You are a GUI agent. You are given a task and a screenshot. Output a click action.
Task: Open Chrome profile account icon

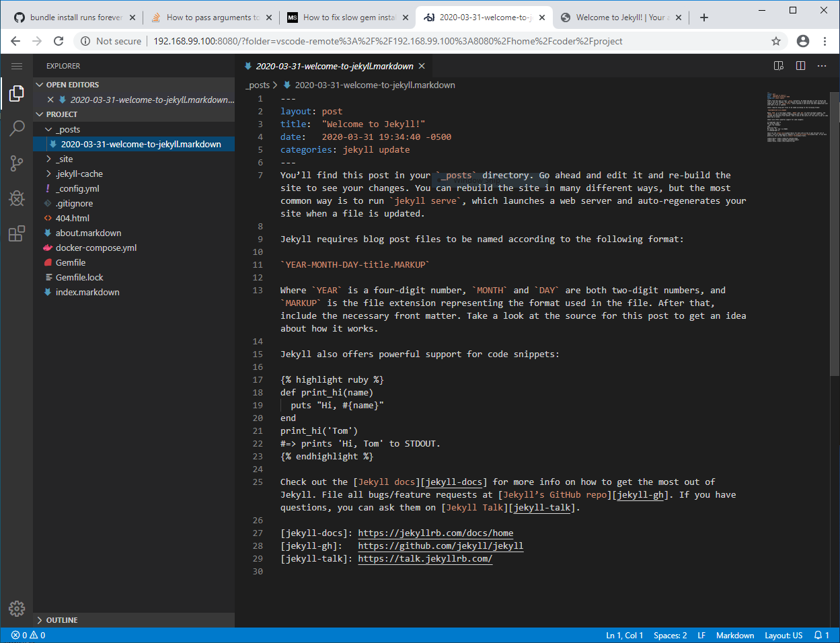[803, 41]
